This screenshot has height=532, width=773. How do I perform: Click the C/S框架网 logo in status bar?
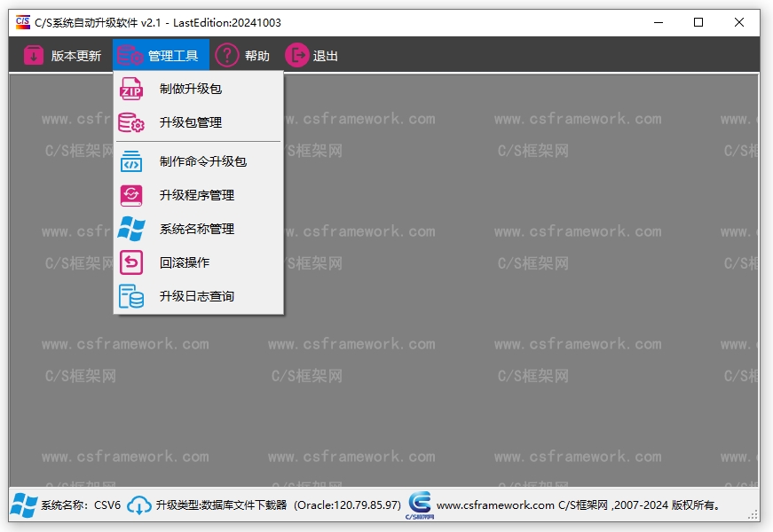pyautogui.click(x=419, y=505)
